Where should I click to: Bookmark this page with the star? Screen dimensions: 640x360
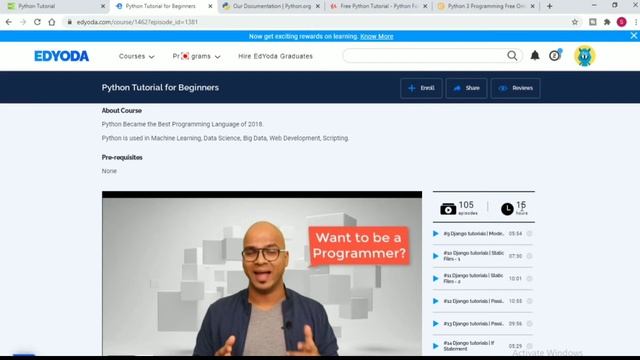coord(575,22)
